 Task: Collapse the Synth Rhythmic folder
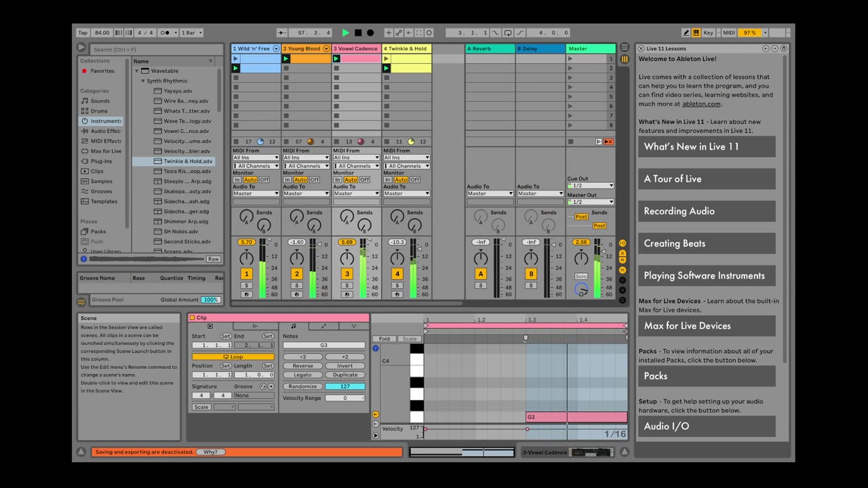pyautogui.click(x=143, y=81)
